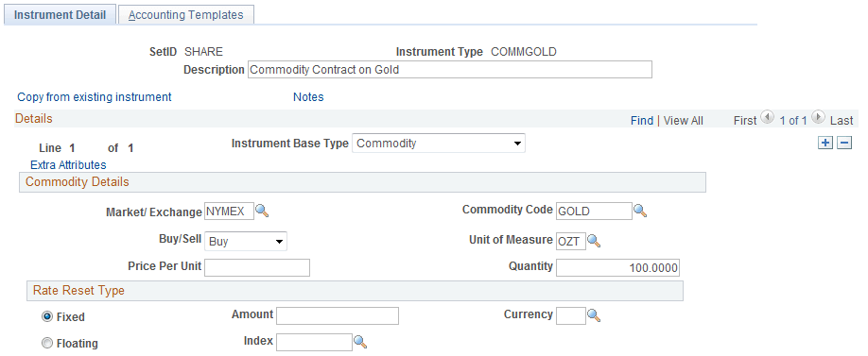Open Unit of Measure lookup magnifier
Viewport: 868px width, 356px height.
[594, 241]
